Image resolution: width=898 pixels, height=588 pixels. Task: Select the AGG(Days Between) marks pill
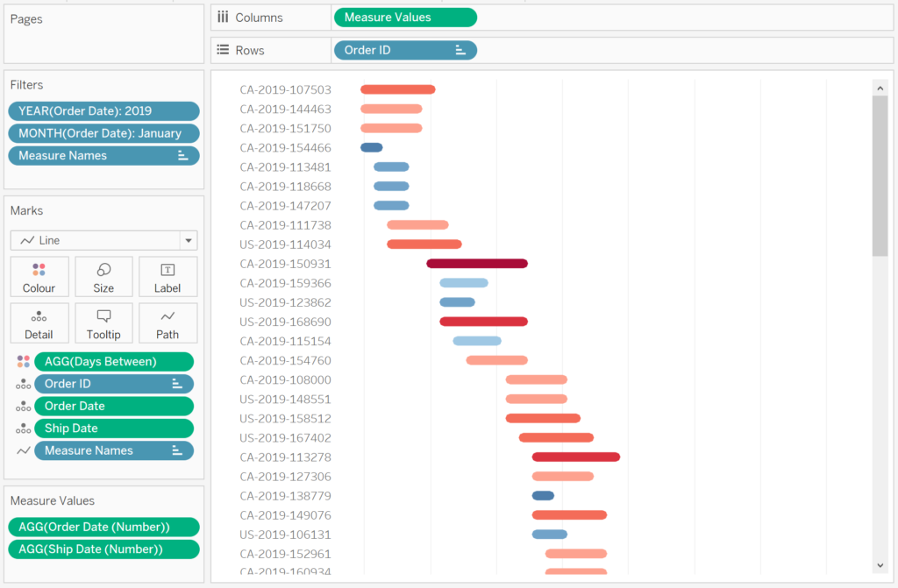[x=114, y=361]
